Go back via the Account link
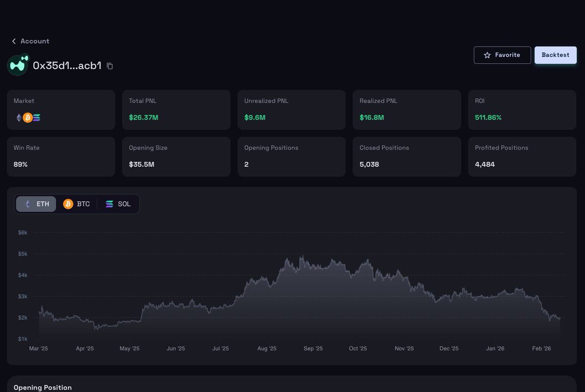Screen dimensions: 585x392 coord(34,41)
